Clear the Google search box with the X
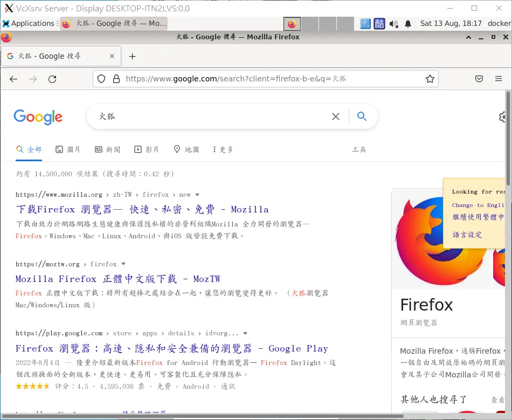Screen dimensions: 512x420 click(336, 116)
